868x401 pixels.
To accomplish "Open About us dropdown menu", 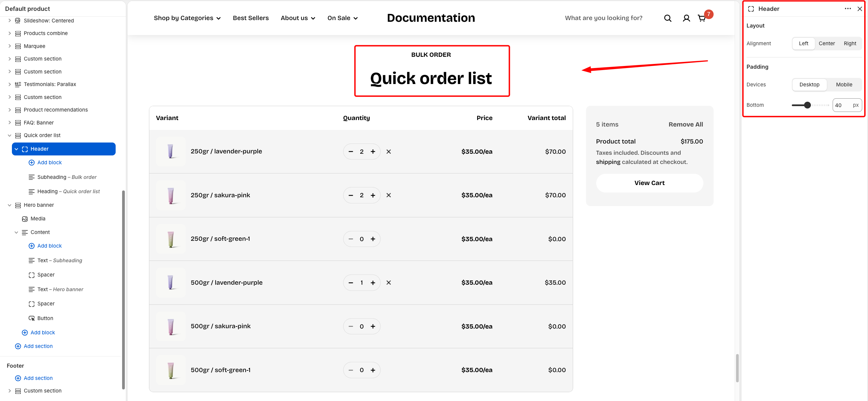I will tap(298, 18).
